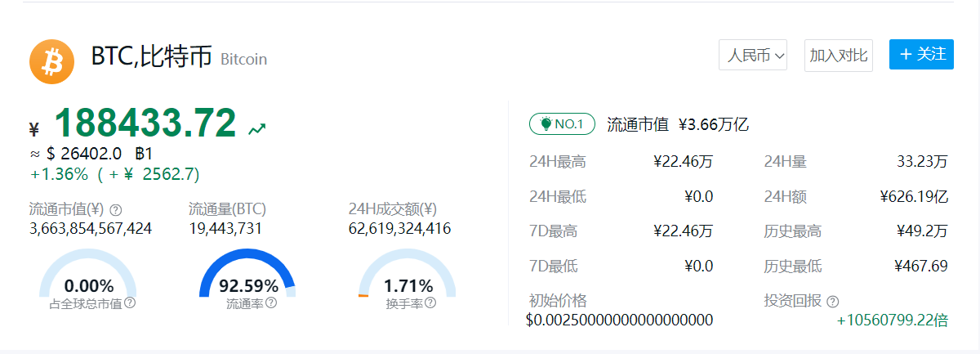Click the 流通量(BTC) value 19,443,731
This screenshot has width=980, height=354.
coord(225,229)
